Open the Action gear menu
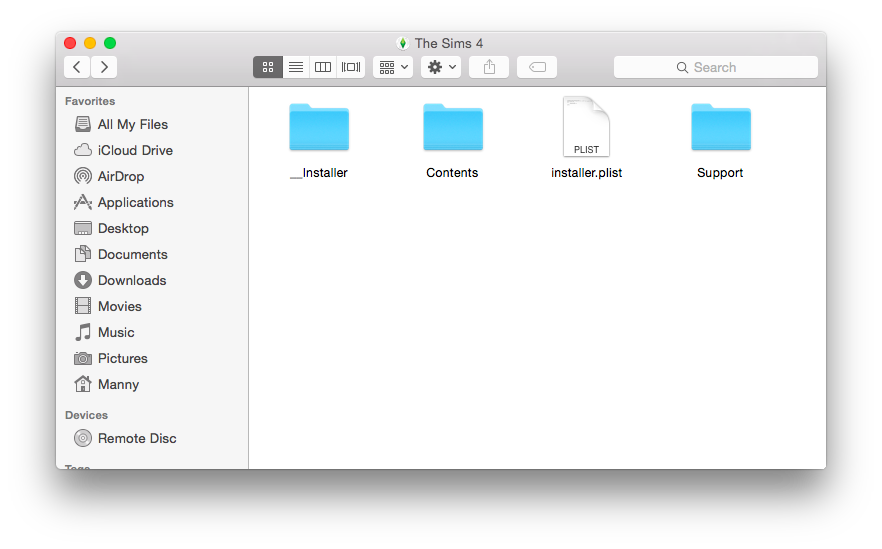Image resolution: width=882 pixels, height=549 pixels. [441, 67]
